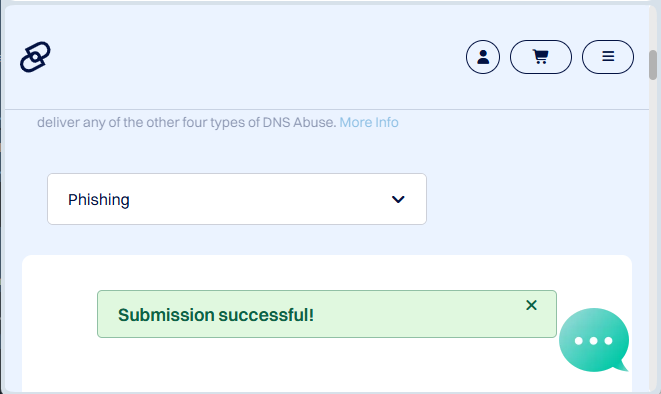Launch the green live chat bubble
661x394 pixels.
[594, 340]
